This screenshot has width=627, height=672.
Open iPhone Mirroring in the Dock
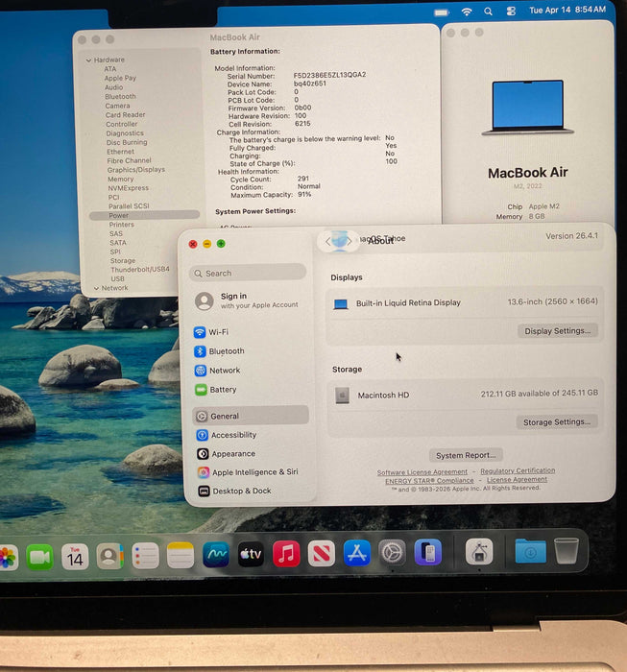pos(427,552)
